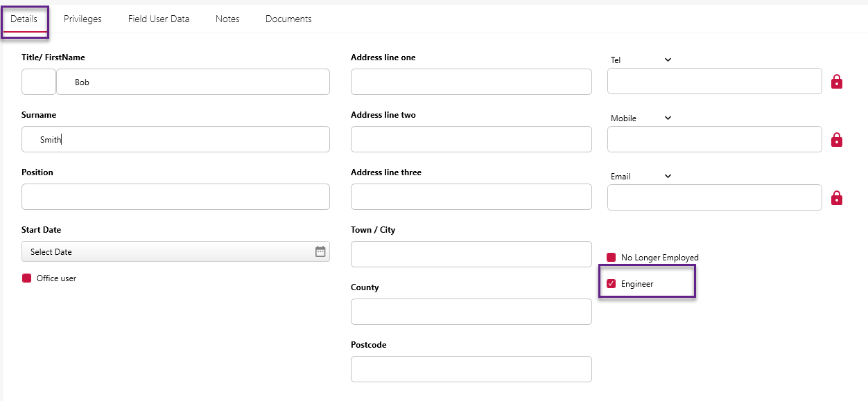The width and height of the screenshot is (868, 401).
Task: Open the calendar picker for Start Date
Action: (320, 251)
